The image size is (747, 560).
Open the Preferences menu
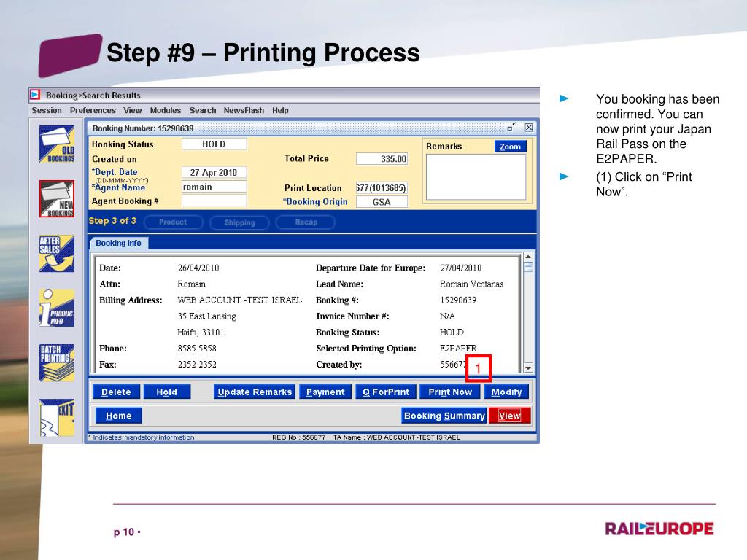(x=93, y=111)
